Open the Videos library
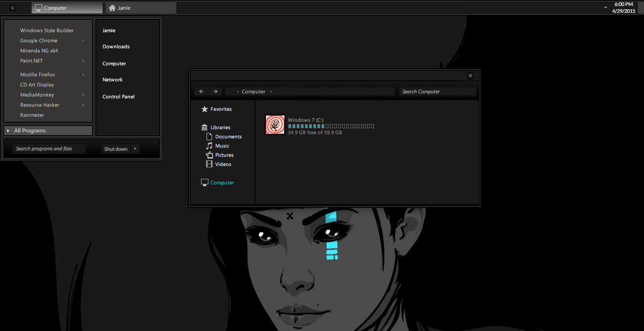This screenshot has width=644, height=331. pos(223,164)
